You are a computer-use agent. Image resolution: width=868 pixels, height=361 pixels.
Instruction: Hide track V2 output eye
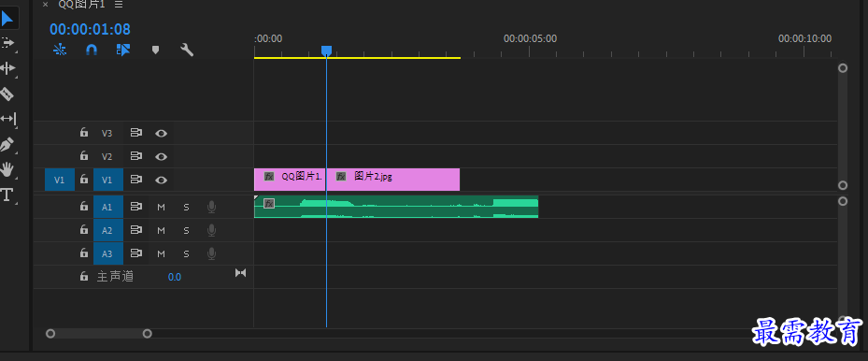pos(161,157)
